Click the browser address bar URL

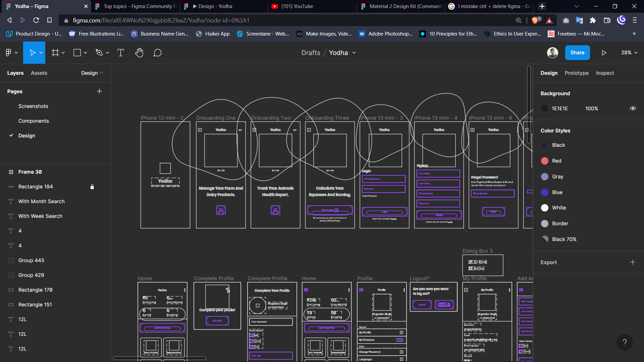(161, 20)
